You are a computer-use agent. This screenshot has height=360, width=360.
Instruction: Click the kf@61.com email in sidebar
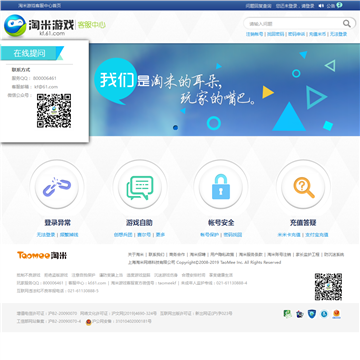[46, 87]
